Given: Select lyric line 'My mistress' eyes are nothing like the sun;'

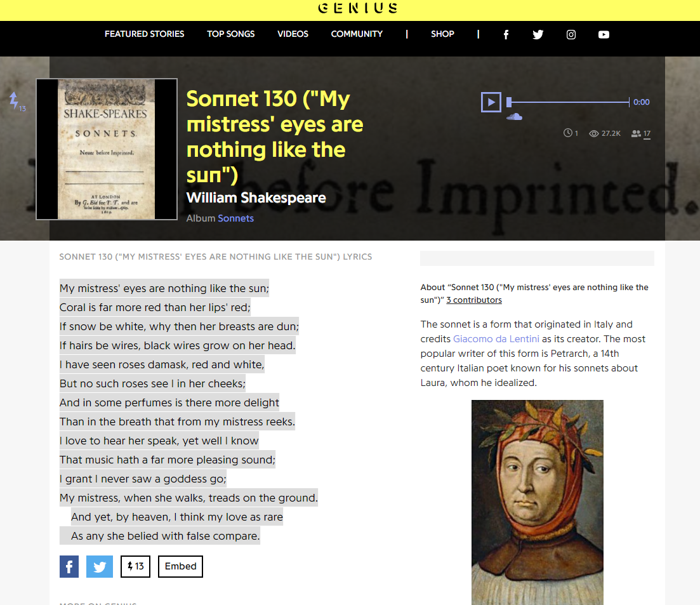Looking at the screenshot, I should [164, 288].
